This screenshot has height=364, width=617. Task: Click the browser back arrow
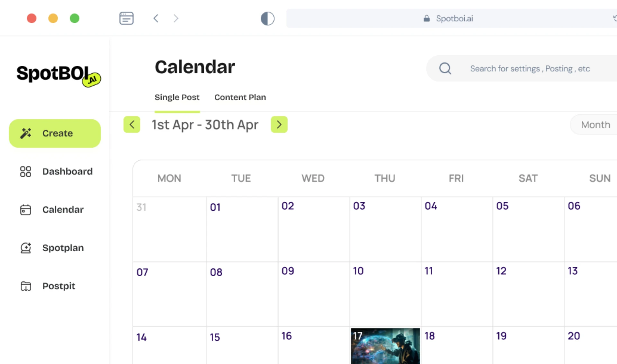tap(156, 18)
